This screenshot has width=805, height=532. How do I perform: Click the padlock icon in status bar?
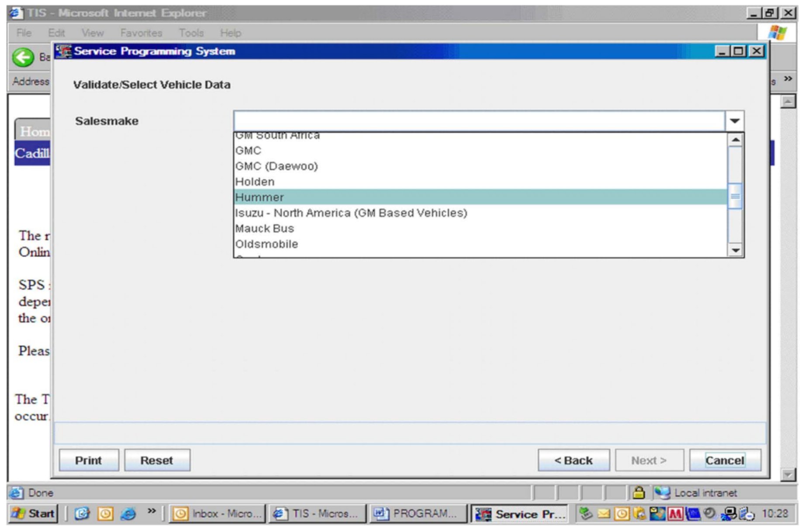click(639, 493)
